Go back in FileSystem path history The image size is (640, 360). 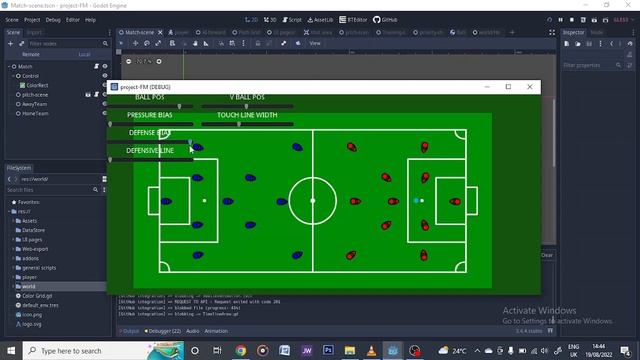(9, 179)
